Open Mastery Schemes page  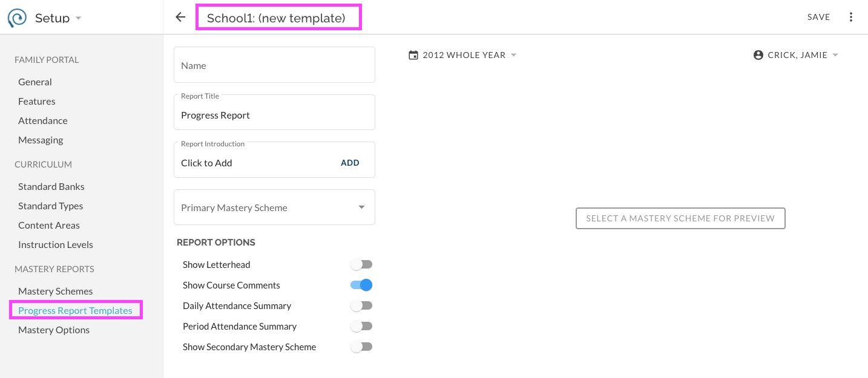click(56, 291)
